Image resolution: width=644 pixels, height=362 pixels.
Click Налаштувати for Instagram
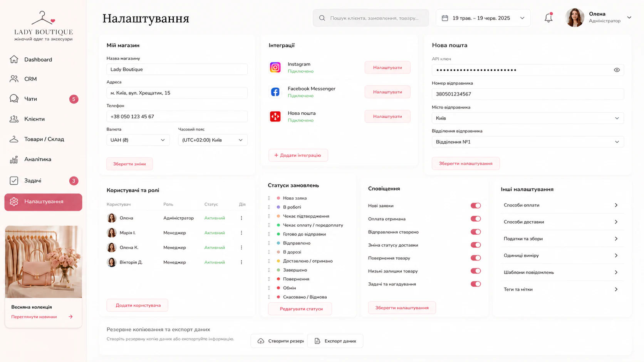click(x=387, y=67)
